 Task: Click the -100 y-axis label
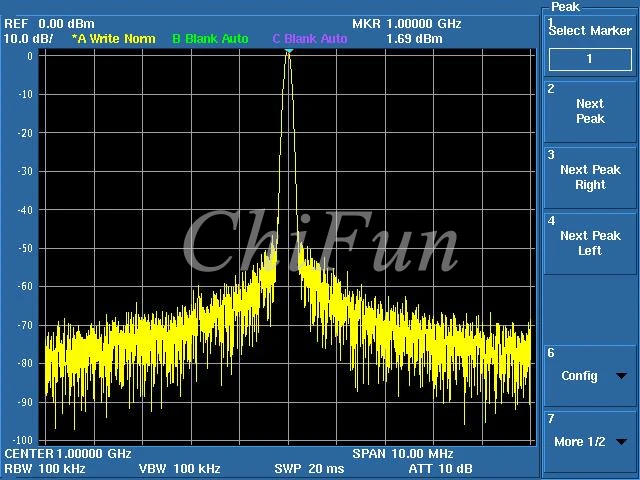tap(22, 440)
